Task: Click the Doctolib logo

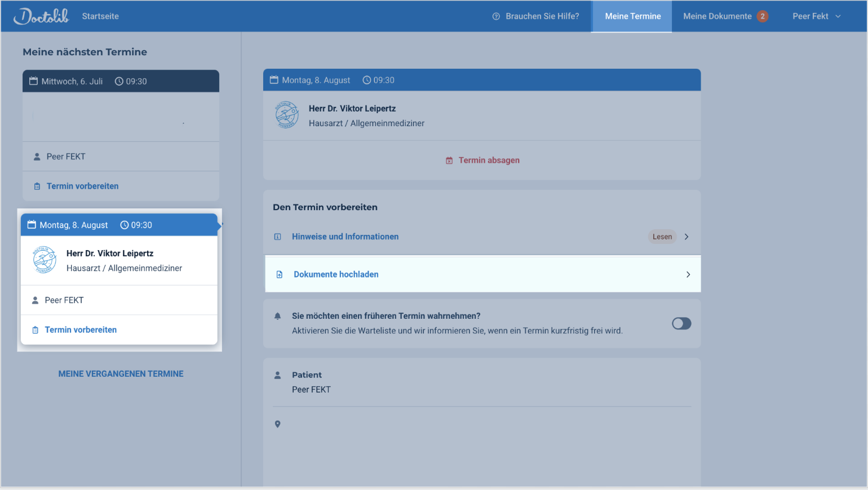Action: click(41, 16)
